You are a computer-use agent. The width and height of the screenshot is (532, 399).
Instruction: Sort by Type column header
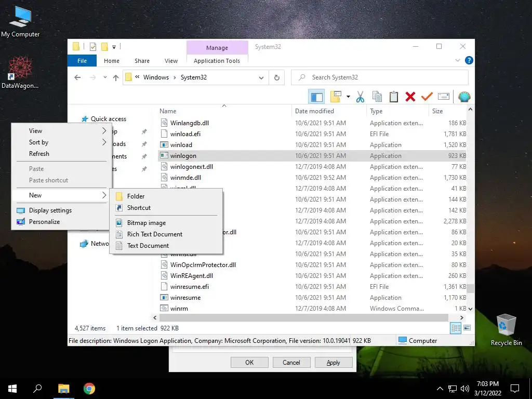(397, 111)
